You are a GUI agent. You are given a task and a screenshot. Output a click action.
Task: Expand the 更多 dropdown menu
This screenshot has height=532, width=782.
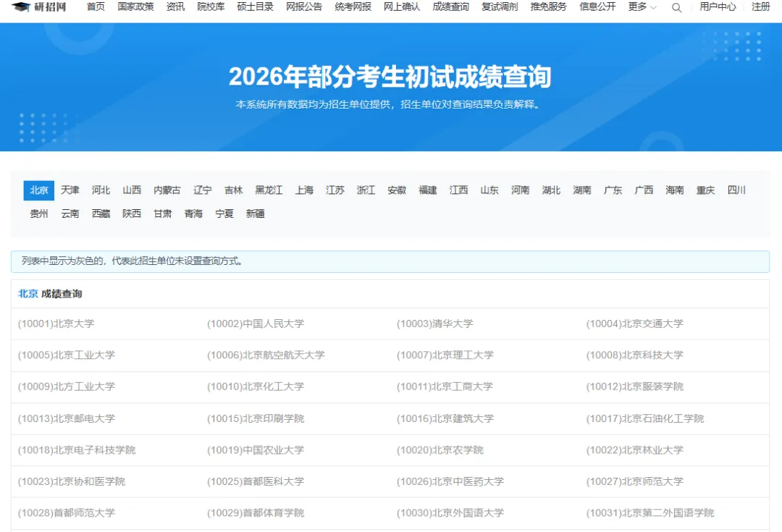tap(642, 7)
